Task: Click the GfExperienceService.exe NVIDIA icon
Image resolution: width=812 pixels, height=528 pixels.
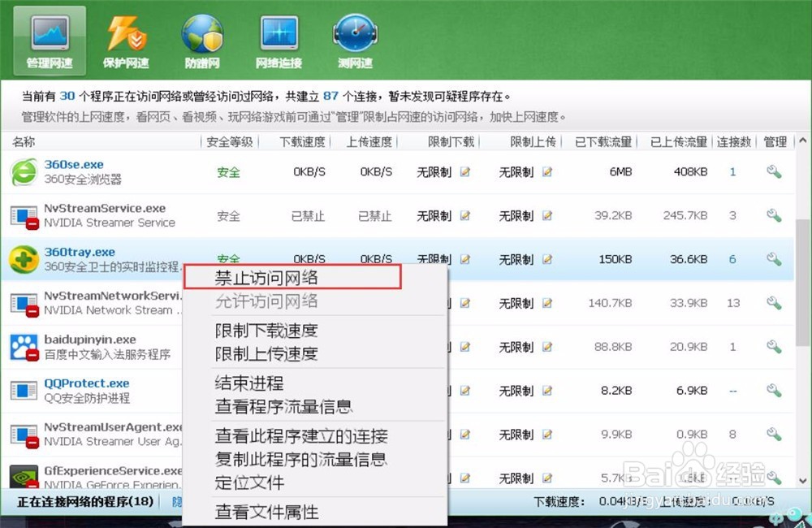Action: click(x=24, y=477)
